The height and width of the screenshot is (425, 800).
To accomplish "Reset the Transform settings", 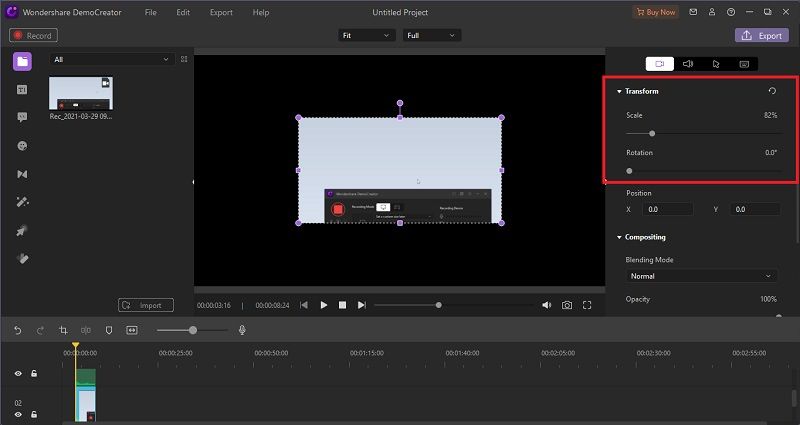I will coord(772,91).
